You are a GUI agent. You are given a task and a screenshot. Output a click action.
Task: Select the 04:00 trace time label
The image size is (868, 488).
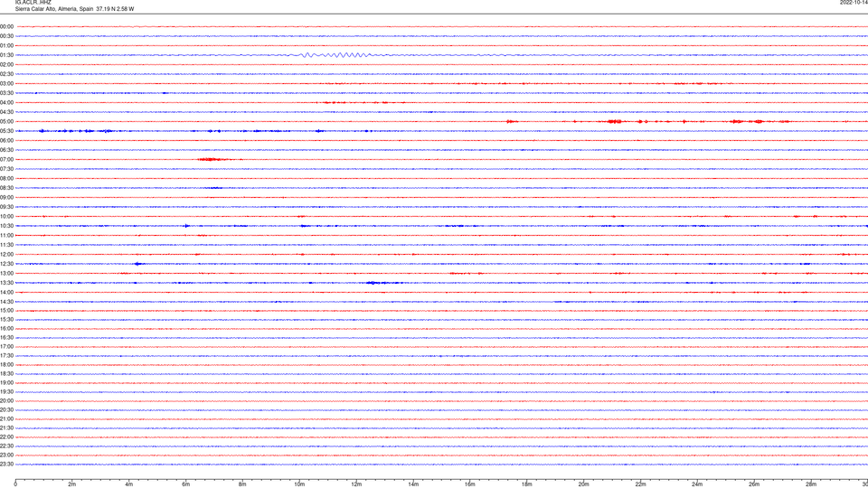6,102
